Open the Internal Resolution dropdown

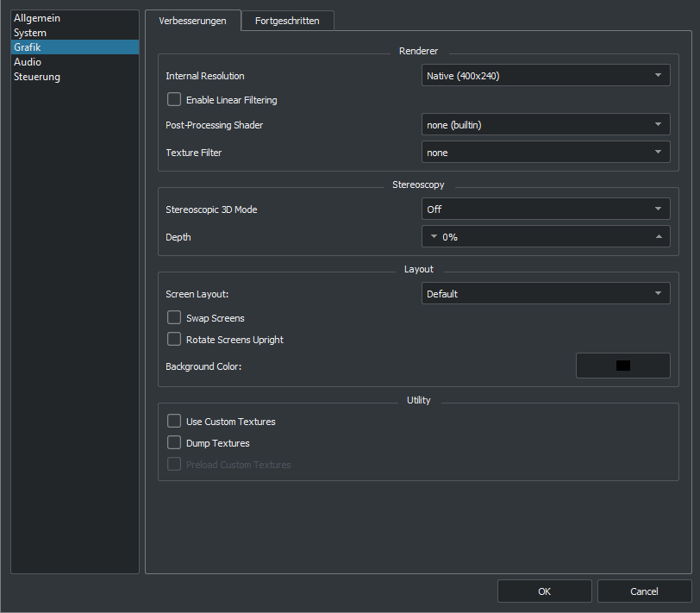[545, 75]
